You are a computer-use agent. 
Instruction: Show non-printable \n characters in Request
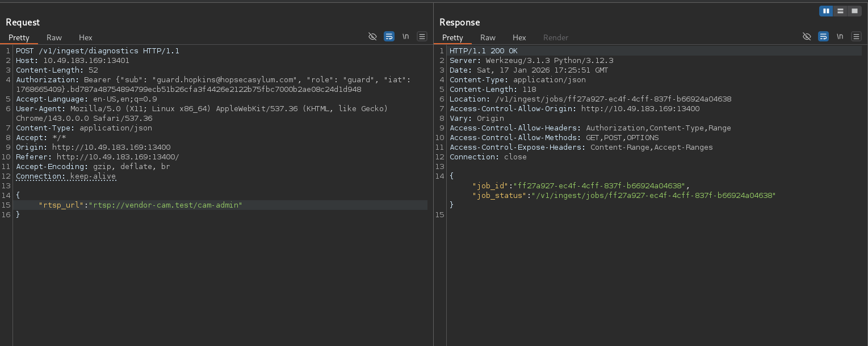[x=405, y=36]
